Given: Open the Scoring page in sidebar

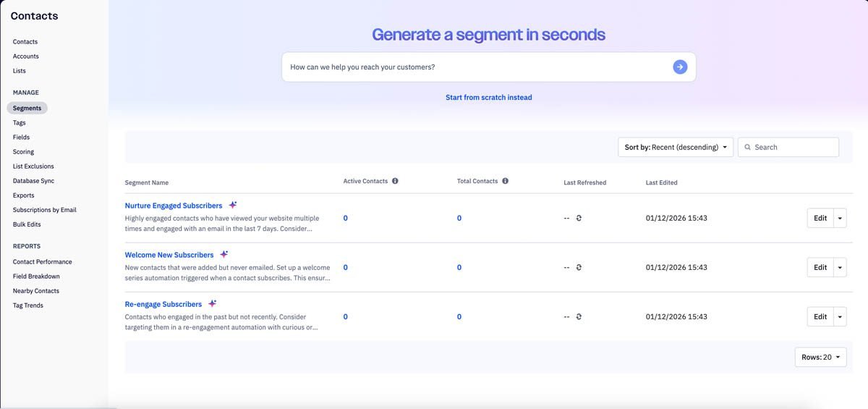Looking at the screenshot, I should [x=24, y=152].
